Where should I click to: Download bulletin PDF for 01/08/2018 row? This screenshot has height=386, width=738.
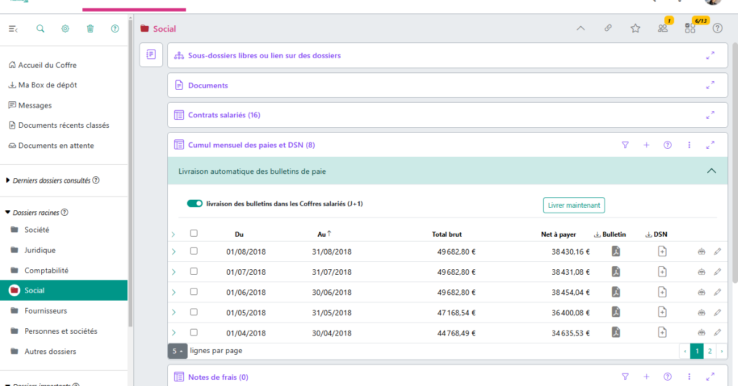[616, 251]
